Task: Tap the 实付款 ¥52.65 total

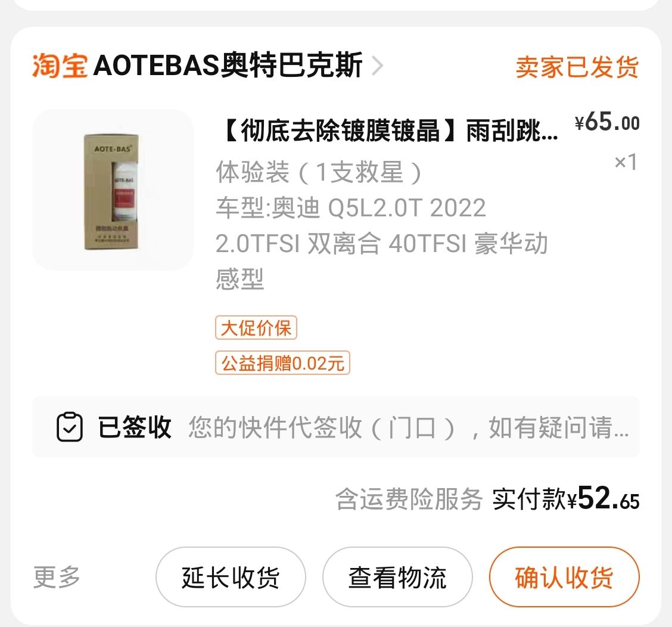Action: [x=566, y=499]
